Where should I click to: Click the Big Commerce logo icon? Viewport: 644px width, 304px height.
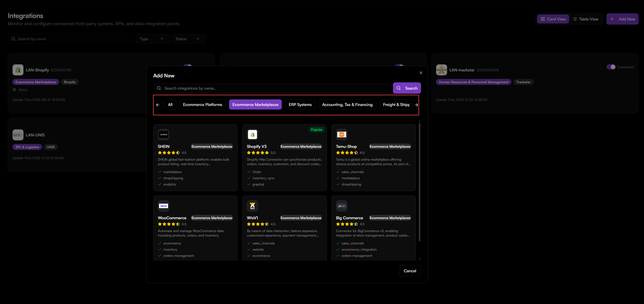342,206
